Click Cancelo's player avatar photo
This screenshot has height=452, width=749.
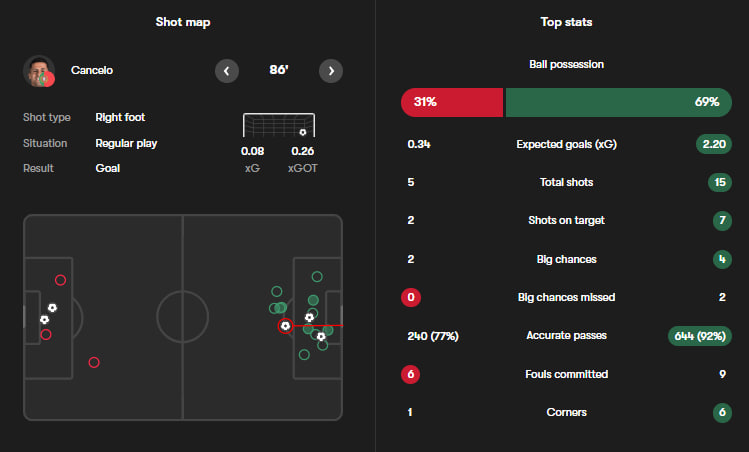tap(39, 71)
